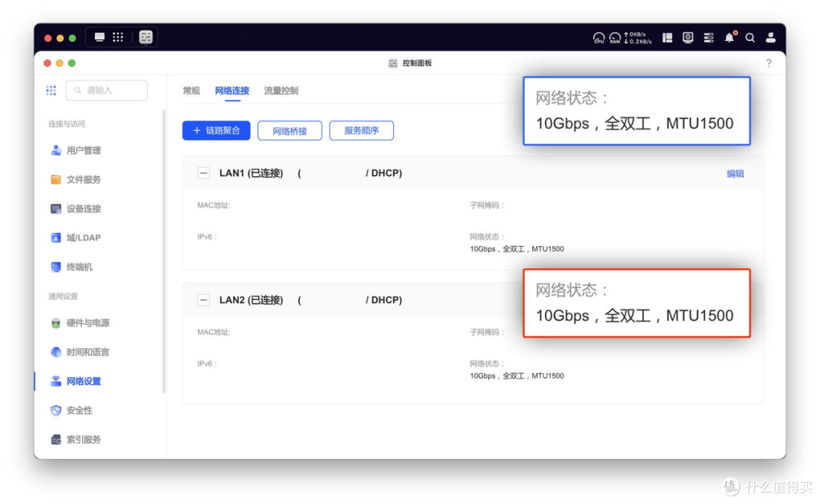View the network speed indicator

tap(638, 38)
